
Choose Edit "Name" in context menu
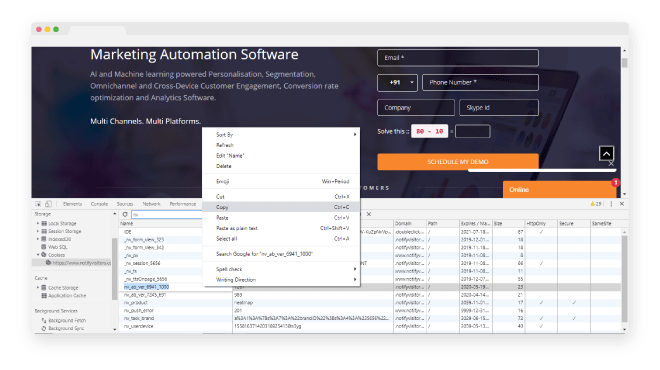(282, 156)
